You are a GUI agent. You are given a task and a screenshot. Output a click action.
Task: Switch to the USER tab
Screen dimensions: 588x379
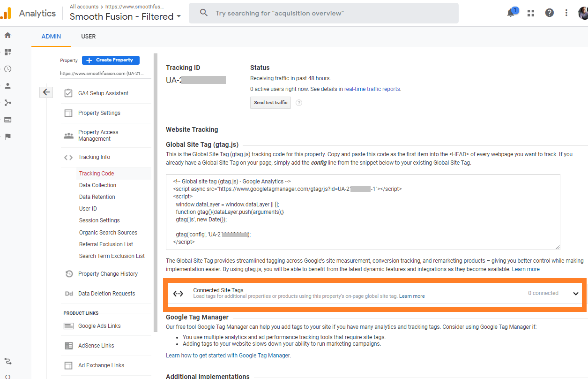coord(88,37)
